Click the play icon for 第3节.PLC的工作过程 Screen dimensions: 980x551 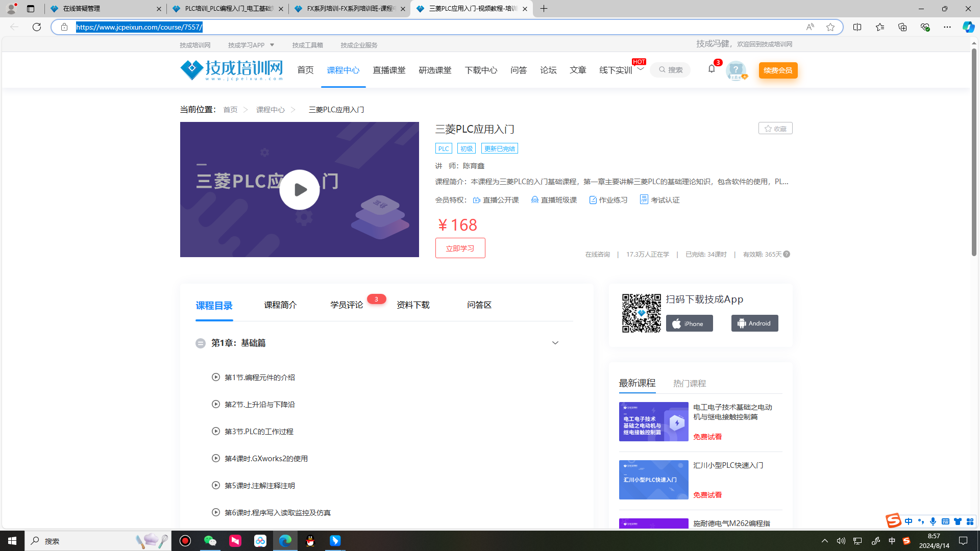coord(216,431)
